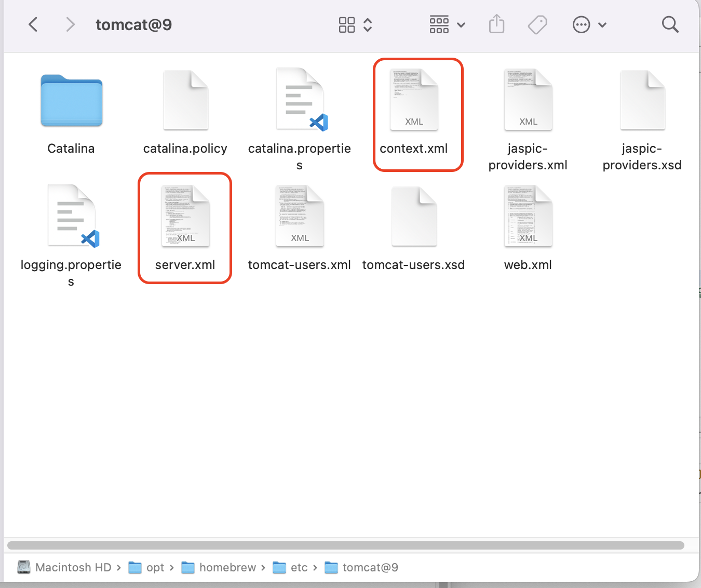This screenshot has height=588, width=701.
Task: Select the web.xml file icon
Action: point(528,216)
